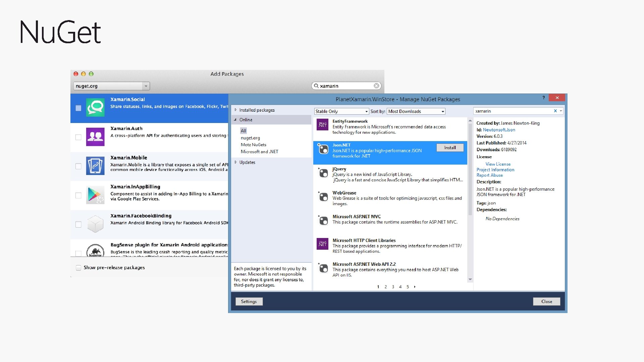The width and height of the screenshot is (644, 362).
Task: Select nuget.org under Online sources
Action: point(250,138)
